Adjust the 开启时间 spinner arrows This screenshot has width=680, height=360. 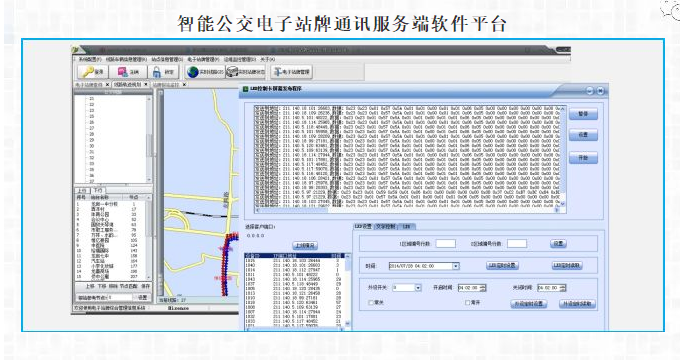coord(483,288)
